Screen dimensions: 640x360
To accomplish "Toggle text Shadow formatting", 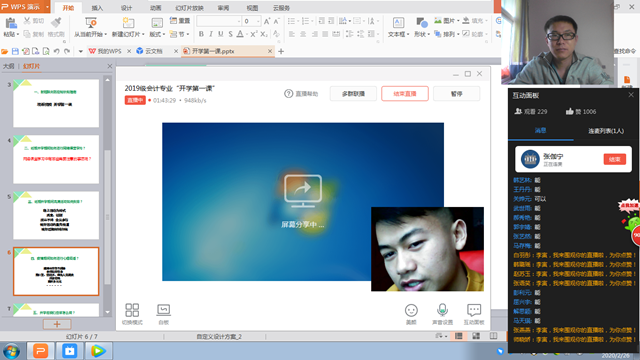I will point(231,34).
